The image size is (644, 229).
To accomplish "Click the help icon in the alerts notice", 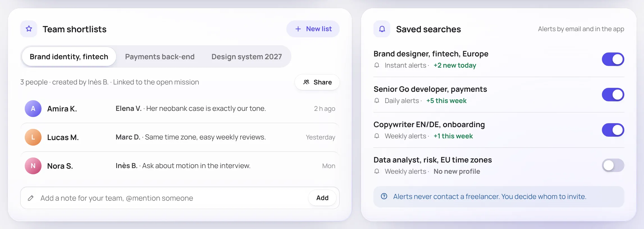I will pos(384,196).
